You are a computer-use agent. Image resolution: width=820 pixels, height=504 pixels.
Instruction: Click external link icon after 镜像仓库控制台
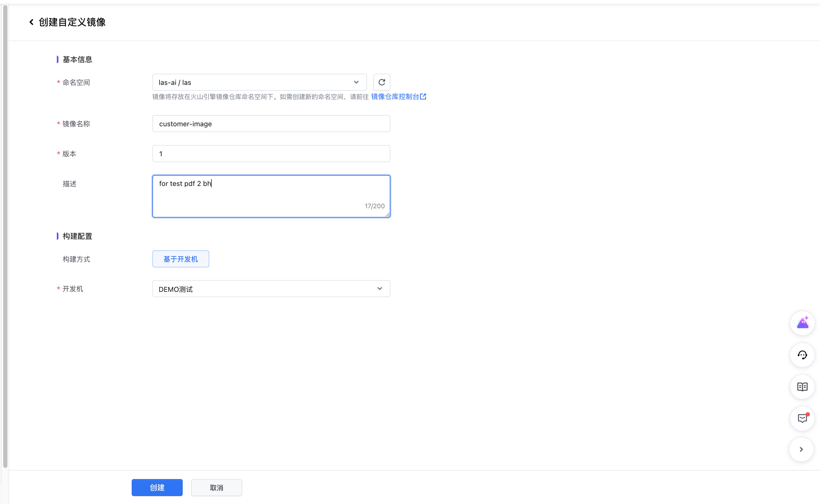(x=423, y=97)
